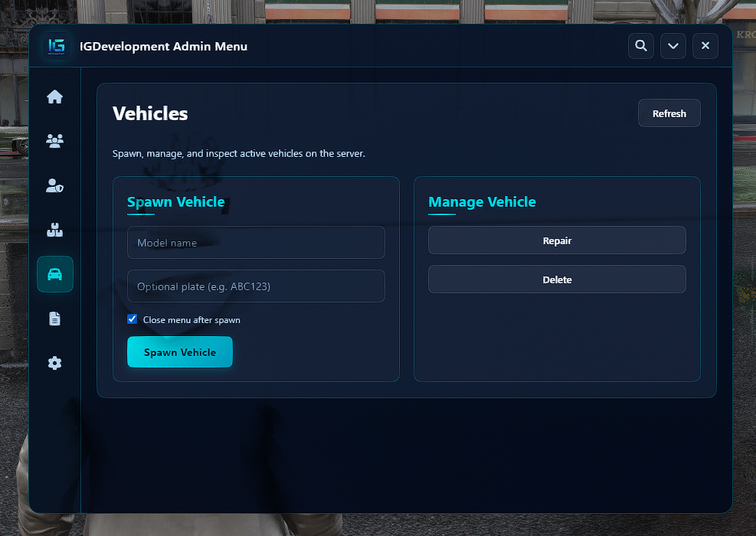This screenshot has height=536, width=756.
Task: Open the stacked boxes sidebar icon
Action: (x=55, y=230)
